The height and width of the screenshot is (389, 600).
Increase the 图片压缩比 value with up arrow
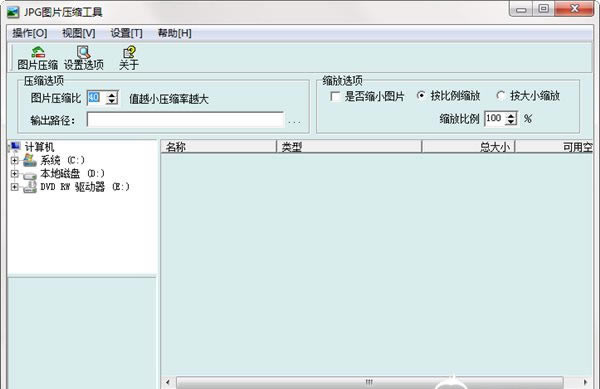click(x=112, y=94)
